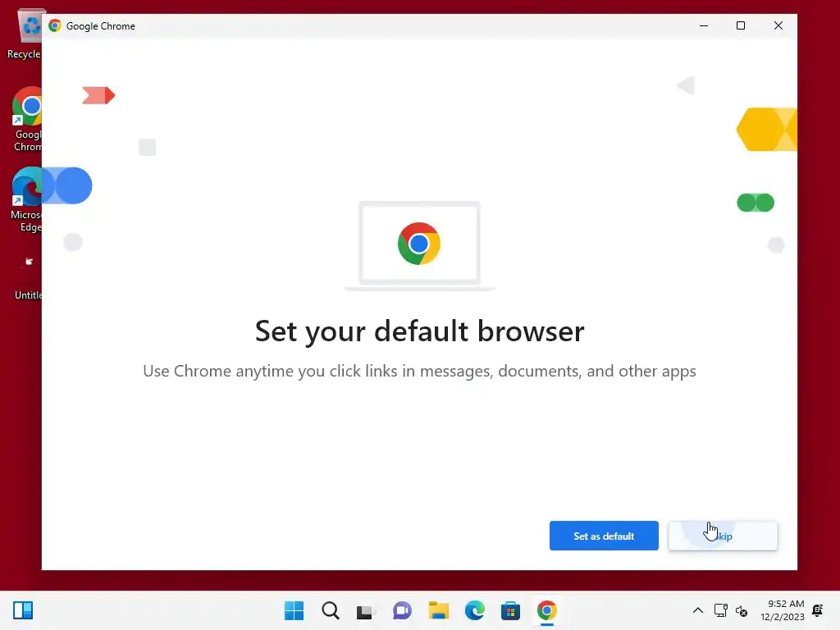
Task: Select Microsoft Edge desktop shortcut
Action: click(25, 199)
